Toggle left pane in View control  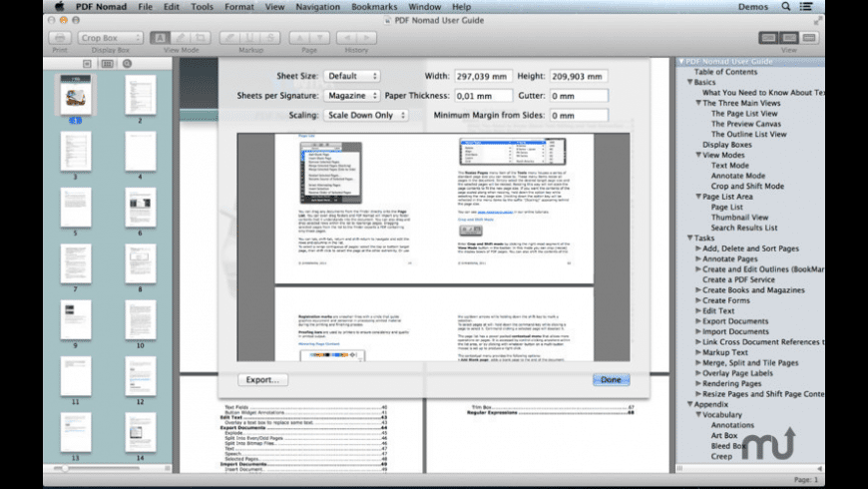[768, 38]
